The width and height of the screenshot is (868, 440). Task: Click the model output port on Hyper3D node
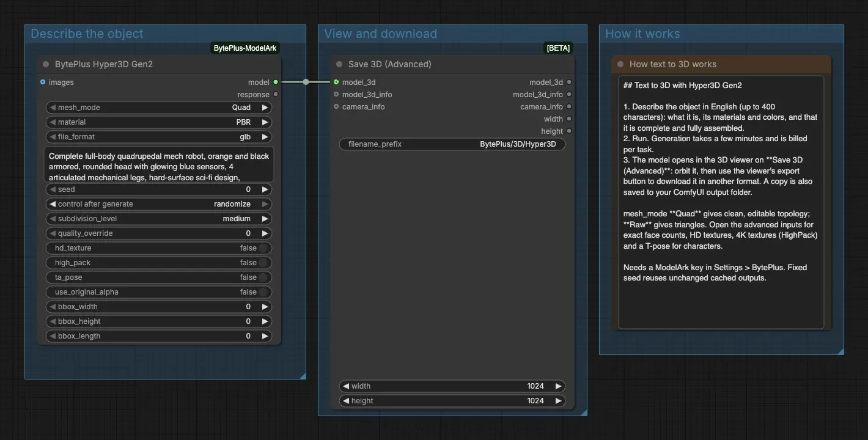[276, 82]
